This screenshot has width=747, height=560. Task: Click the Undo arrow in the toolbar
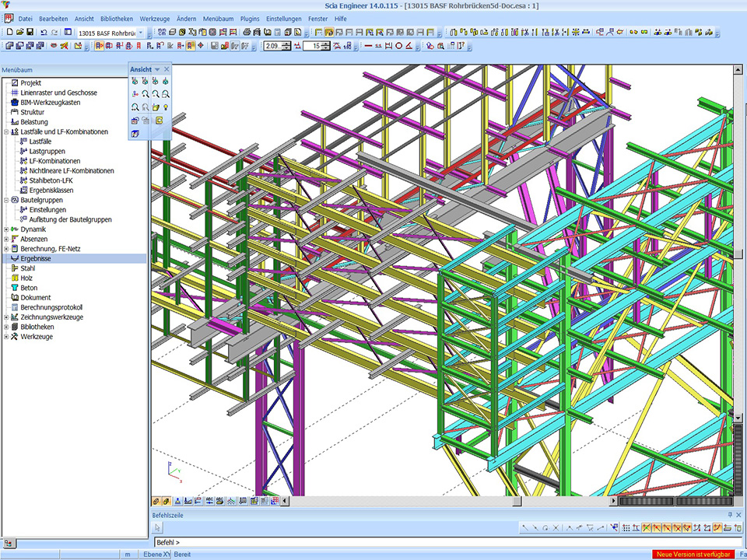pos(44,33)
